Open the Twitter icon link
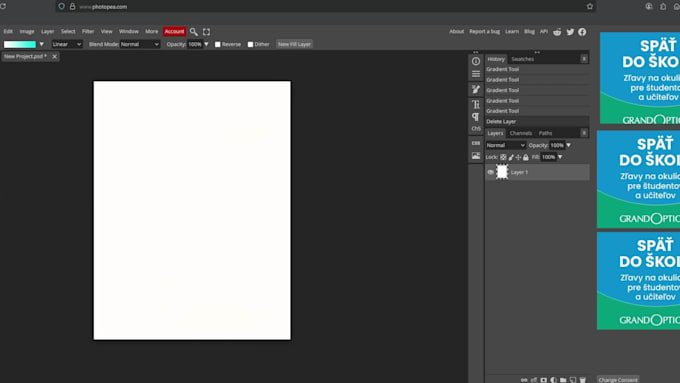The image size is (680, 383). pos(570,32)
